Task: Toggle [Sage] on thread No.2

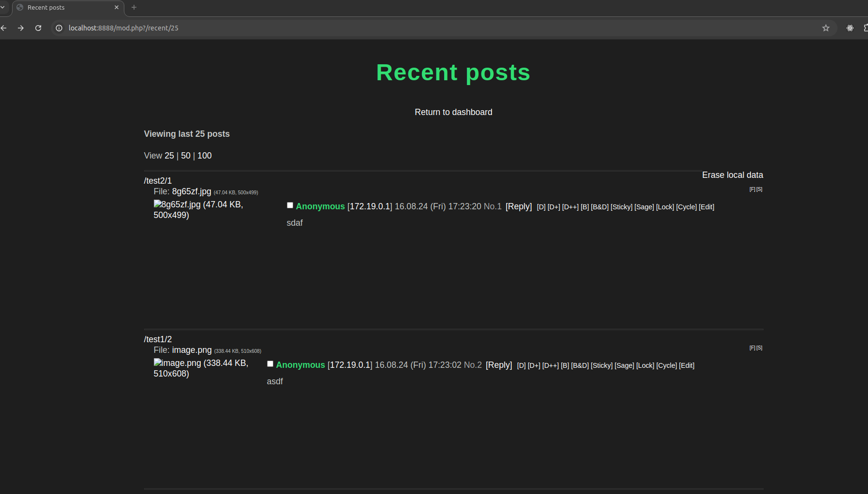Action: point(625,365)
